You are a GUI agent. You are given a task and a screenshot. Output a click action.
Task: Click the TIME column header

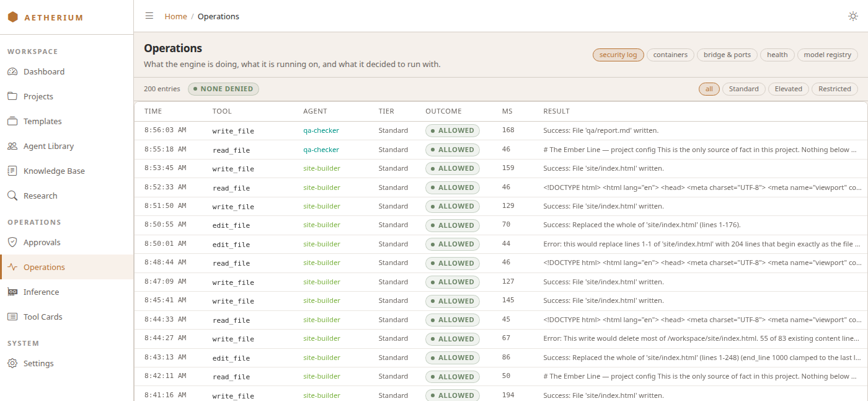pyautogui.click(x=153, y=111)
